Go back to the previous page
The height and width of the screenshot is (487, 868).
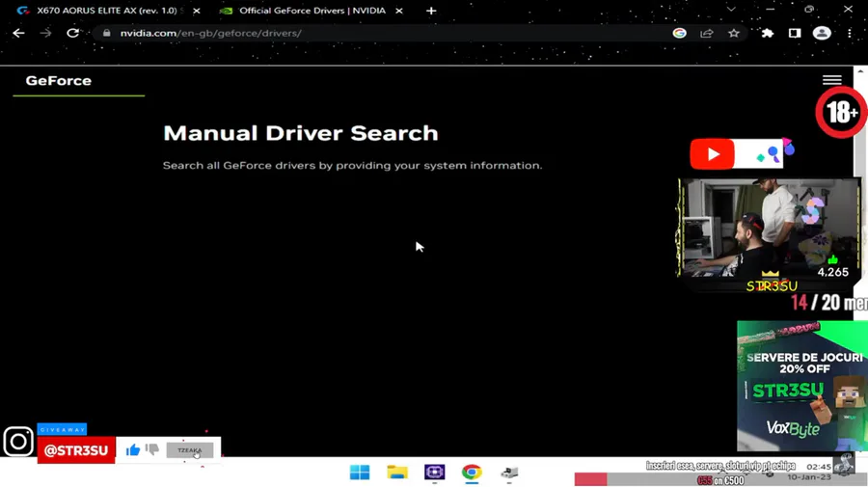click(x=18, y=33)
